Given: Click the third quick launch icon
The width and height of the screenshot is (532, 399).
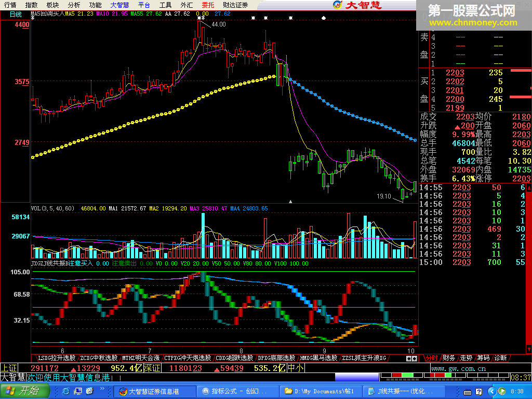Looking at the screenshot, I should tap(89, 392).
